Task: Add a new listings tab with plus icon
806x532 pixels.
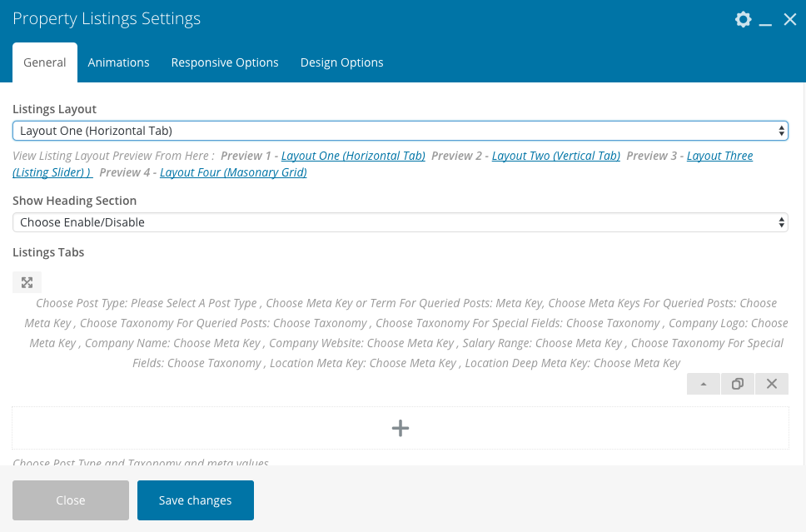Action: coord(401,428)
